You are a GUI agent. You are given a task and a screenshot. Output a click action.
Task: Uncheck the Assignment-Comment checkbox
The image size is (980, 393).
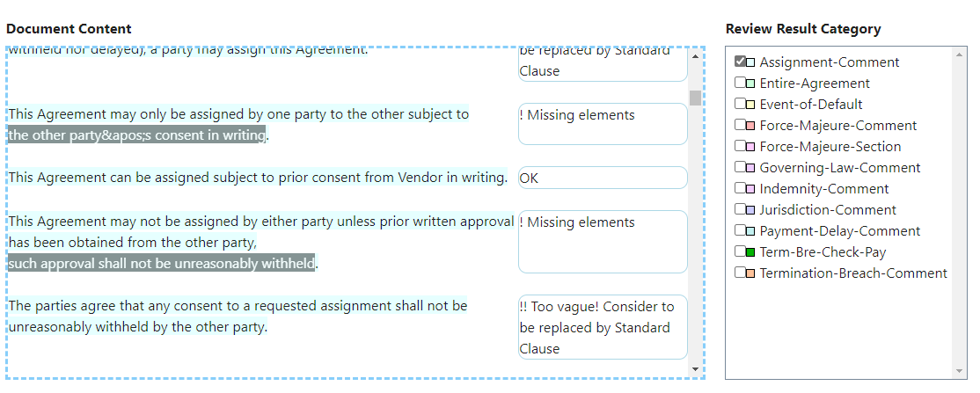740,62
